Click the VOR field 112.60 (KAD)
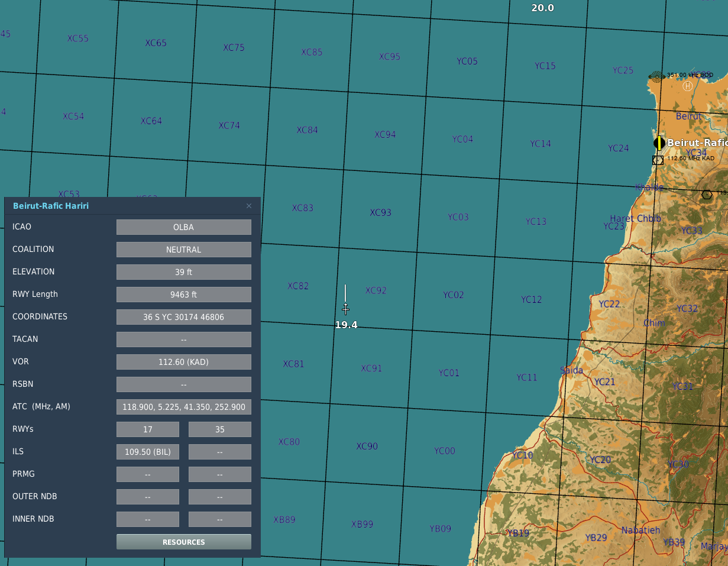 pos(184,362)
